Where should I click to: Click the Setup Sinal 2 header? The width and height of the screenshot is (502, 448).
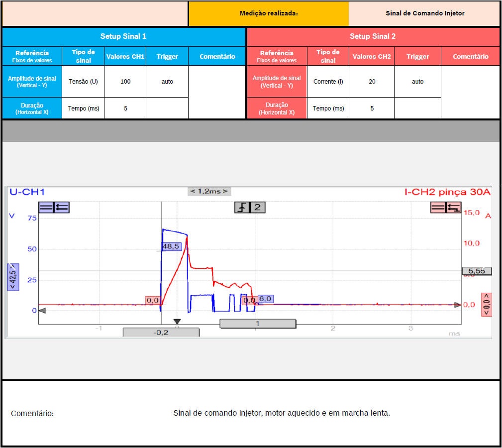pyautogui.click(x=373, y=36)
